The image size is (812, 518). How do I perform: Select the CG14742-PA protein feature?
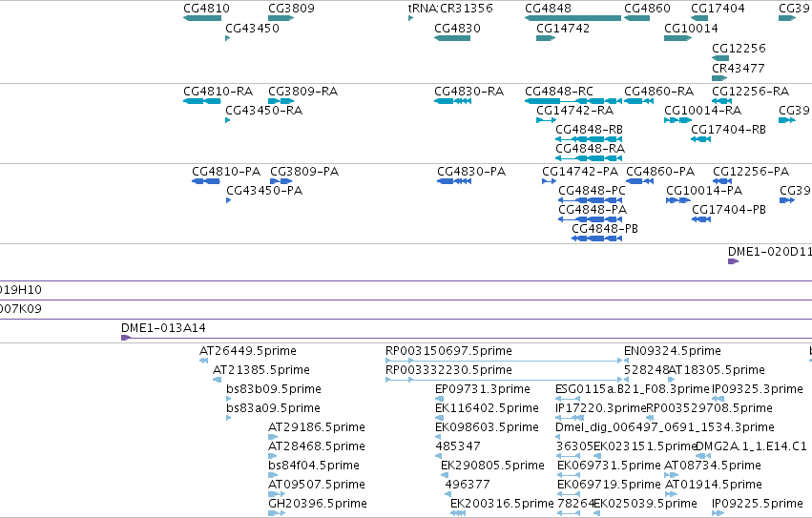tap(549, 181)
